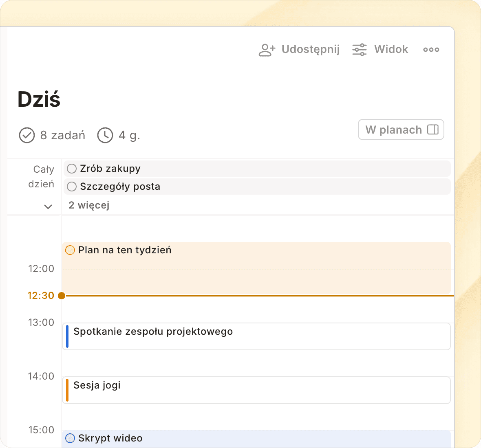
Task: Click the Widok sliders icon
Action: point(360,50)
